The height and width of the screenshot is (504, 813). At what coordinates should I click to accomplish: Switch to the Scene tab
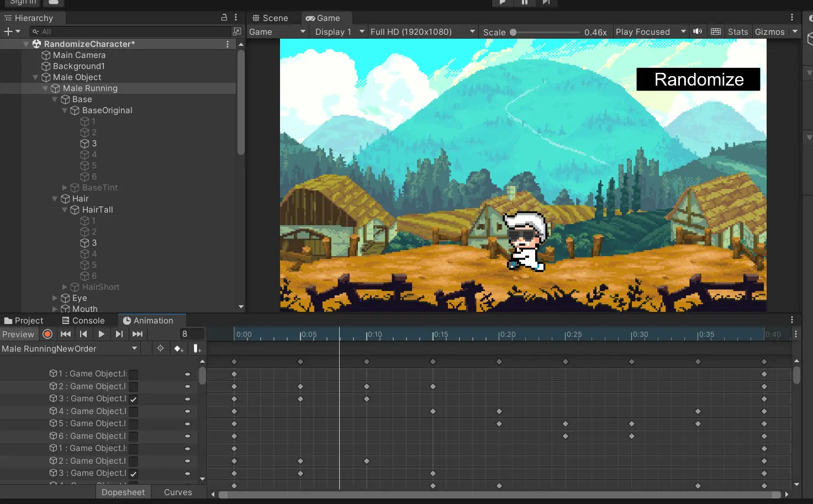point(271,18)
